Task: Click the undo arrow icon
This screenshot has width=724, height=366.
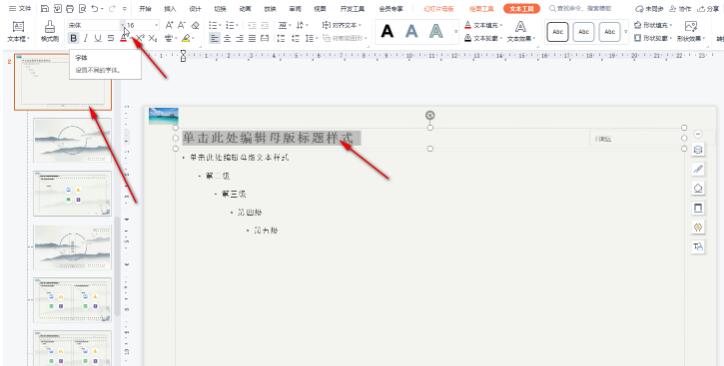Action: coord(95,9)
